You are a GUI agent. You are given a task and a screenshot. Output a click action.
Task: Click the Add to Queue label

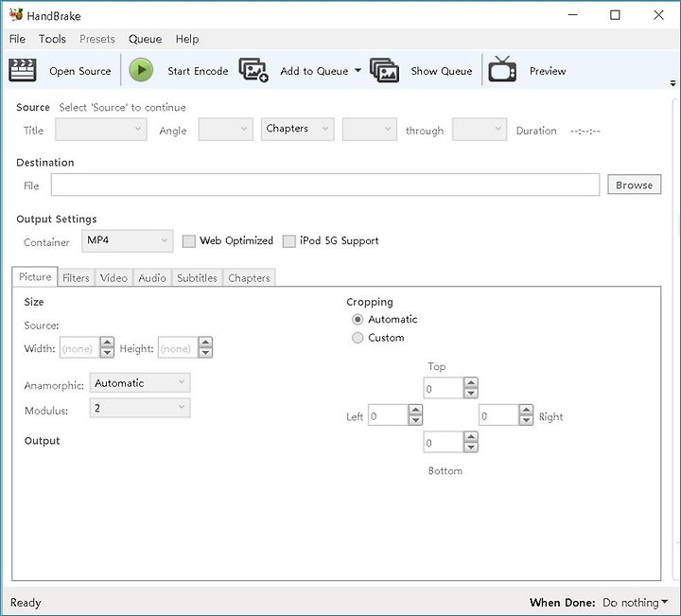point(314,71)
